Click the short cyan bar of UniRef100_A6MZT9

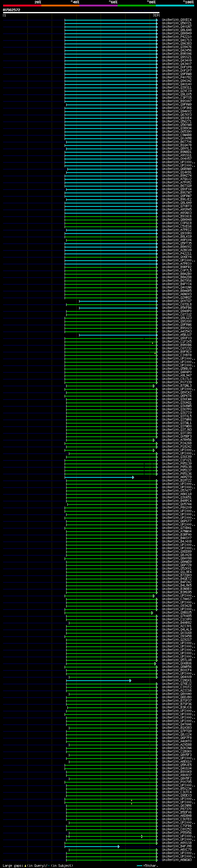click(x=99, y=477)
